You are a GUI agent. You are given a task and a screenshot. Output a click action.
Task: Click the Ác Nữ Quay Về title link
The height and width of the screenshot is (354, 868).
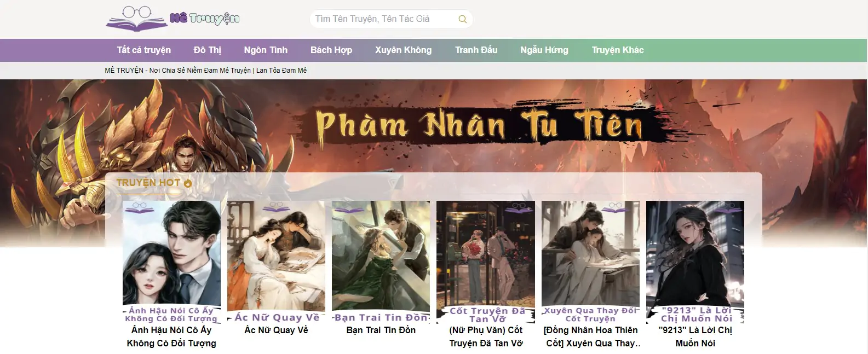pos(276,330)
